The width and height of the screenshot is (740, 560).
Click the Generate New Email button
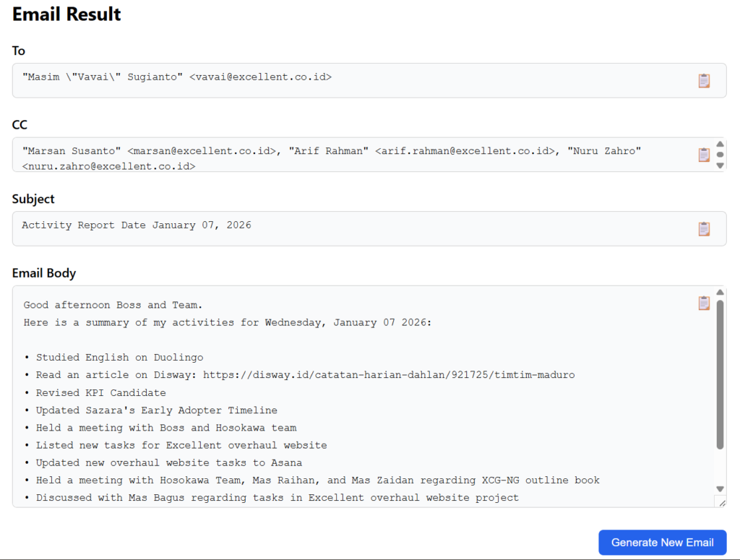(x=662, y=543)
